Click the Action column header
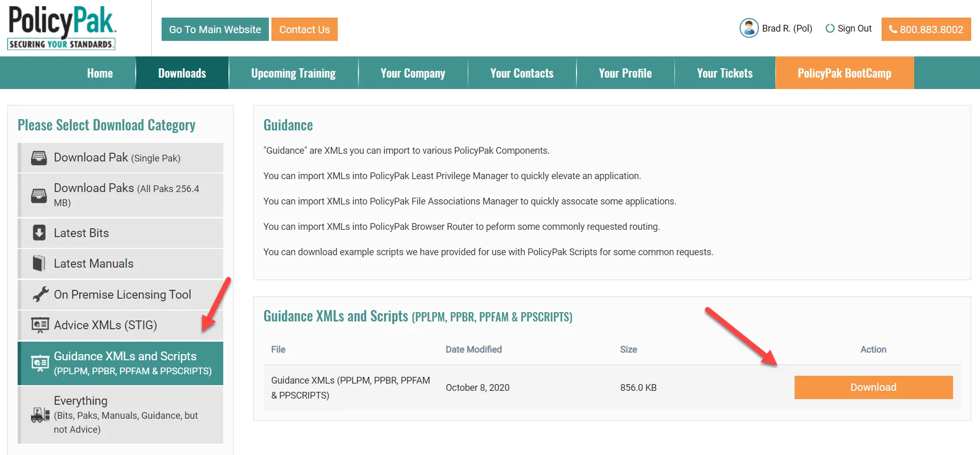Viewport: 980px width, 455px height. pyautogui.click(x=873, y=349)
